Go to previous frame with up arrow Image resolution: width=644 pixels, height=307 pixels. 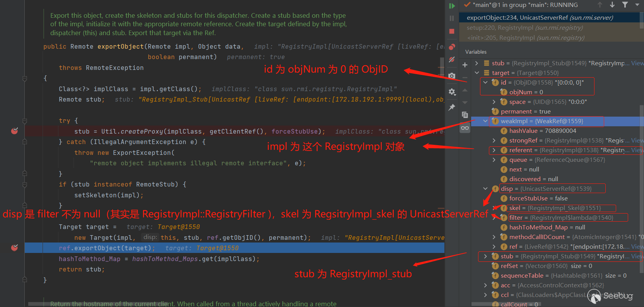[600, 5]
